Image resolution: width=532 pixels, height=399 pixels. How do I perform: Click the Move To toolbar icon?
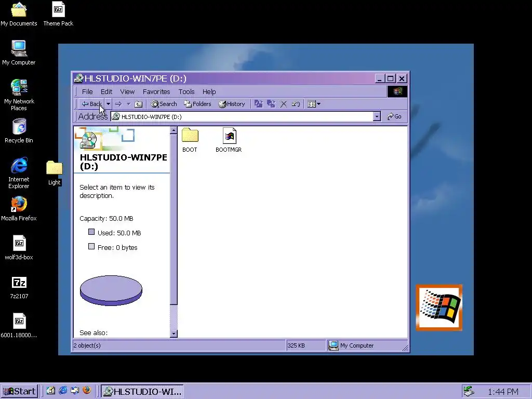tap(259, 104)
